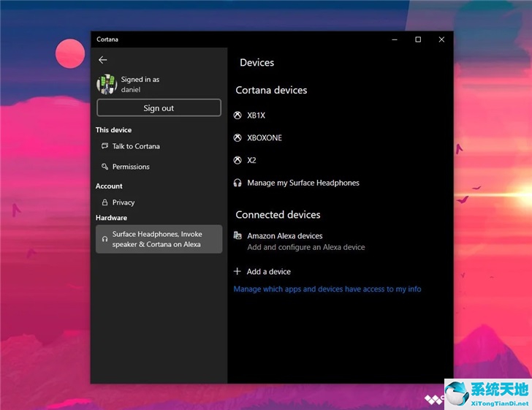Open Manage my Surface Headphones

(x=303, y=183)
